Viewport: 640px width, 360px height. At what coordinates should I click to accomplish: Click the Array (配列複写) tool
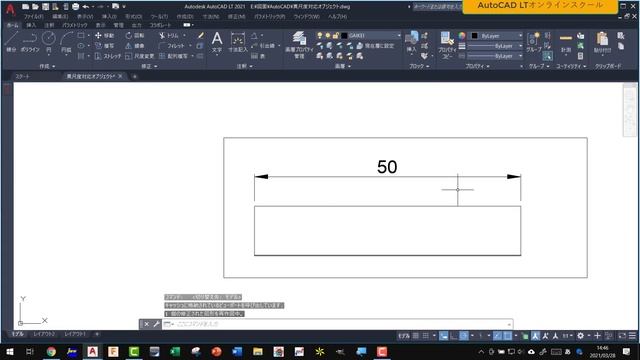(174, 56)
